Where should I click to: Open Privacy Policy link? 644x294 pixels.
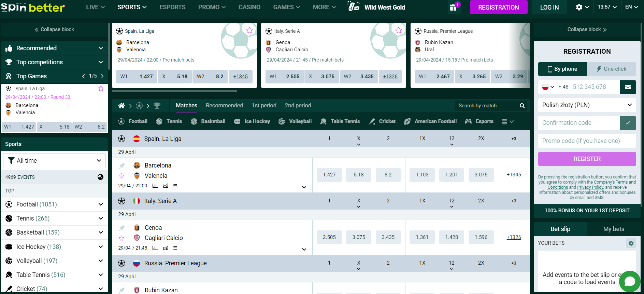[x=590, y=187]
